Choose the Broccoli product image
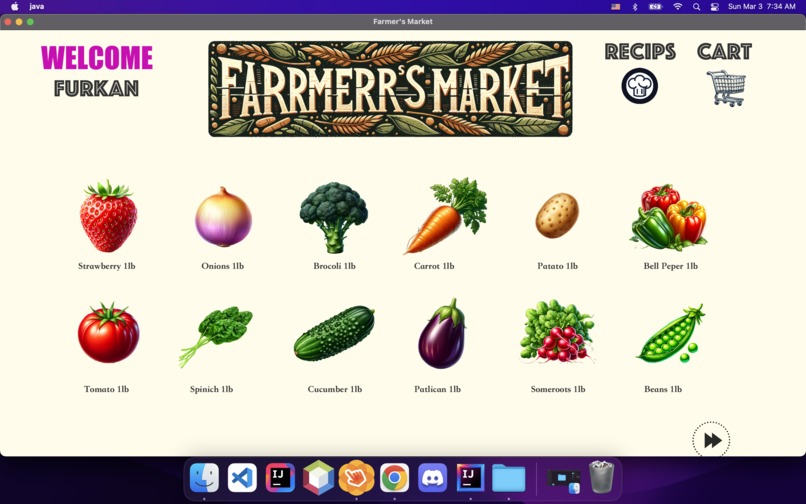 pyautogui.click(x=334, y=217)
